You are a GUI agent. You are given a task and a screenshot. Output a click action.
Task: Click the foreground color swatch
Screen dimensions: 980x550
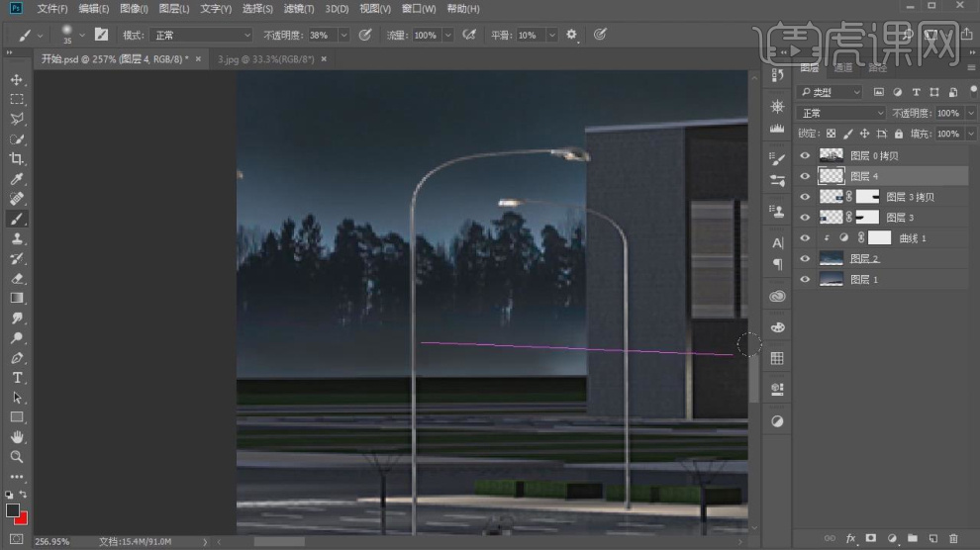(13, 510)
